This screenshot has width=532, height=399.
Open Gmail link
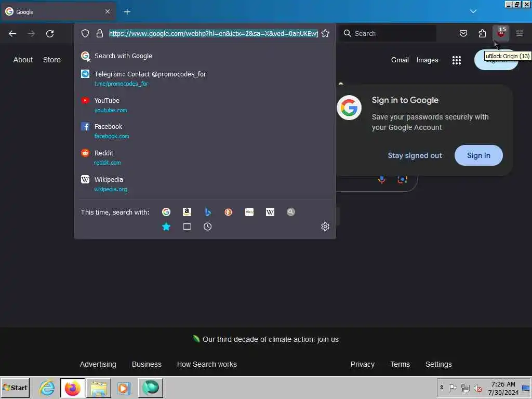[400, 60]
